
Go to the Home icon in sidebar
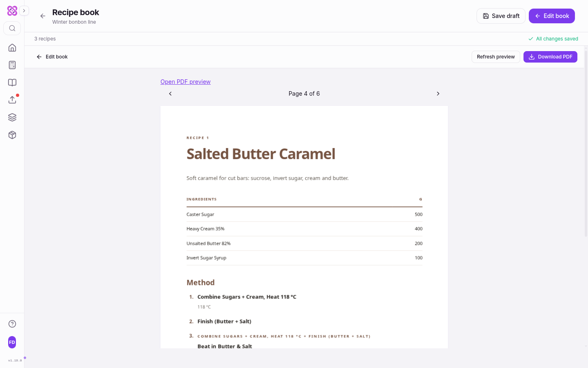(12, 47)
